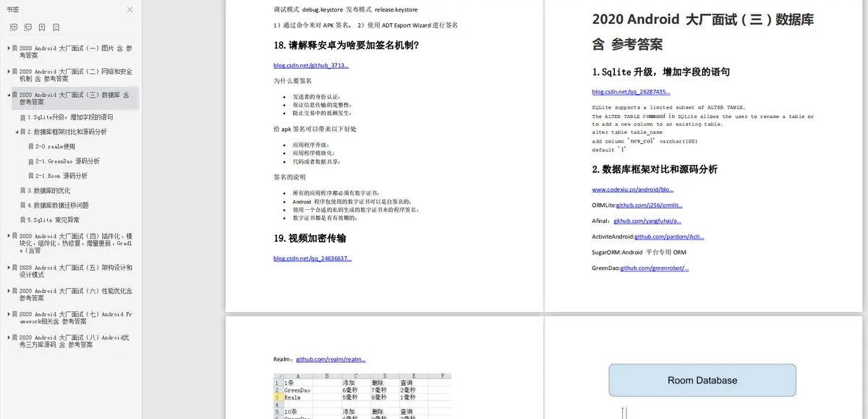This screenshot has width=868, height=419.
Task: Open the ORMLite github.com/j256/ormlit... link
Action: 650,206
